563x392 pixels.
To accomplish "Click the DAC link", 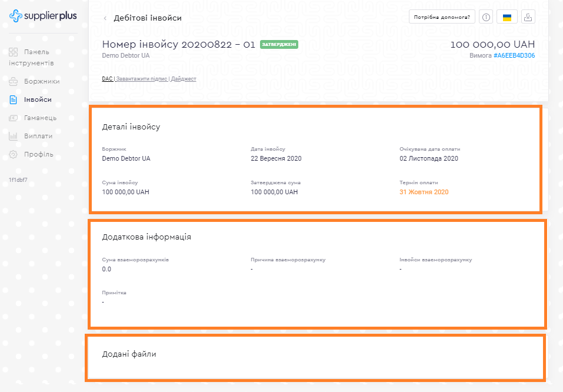I will pyautogui.click(x=107, y=79).
